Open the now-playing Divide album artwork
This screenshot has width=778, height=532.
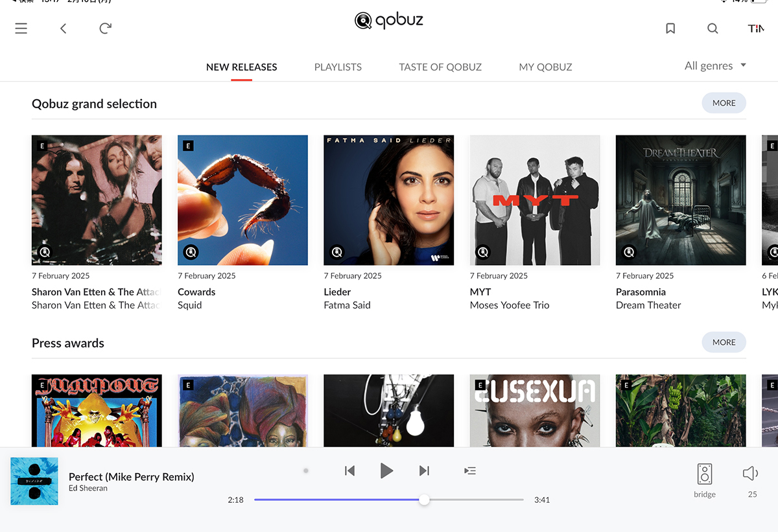pyautogui.click(x=34, y=481)
